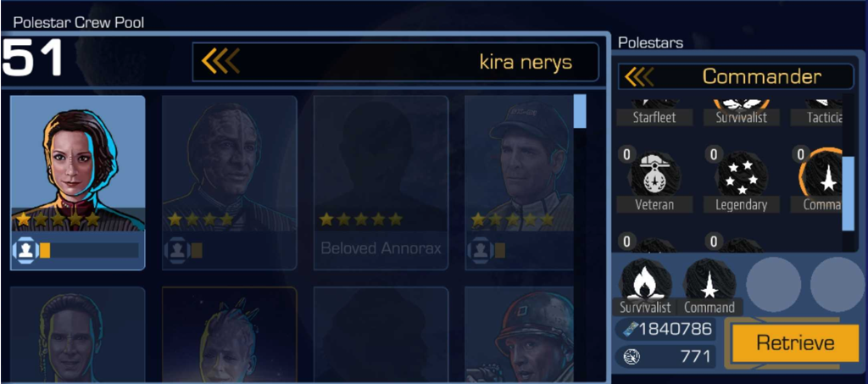This screenshot has width=868, height=384.
Task: Click the polestars list scrollbar thumb
Action: [x=848, y=193]
